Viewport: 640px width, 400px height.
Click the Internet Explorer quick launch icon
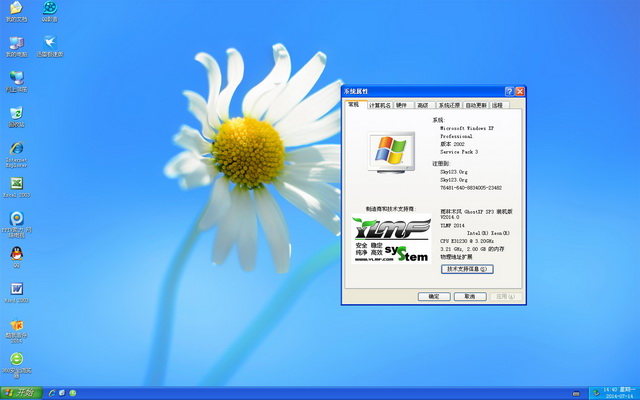(52, 393)
